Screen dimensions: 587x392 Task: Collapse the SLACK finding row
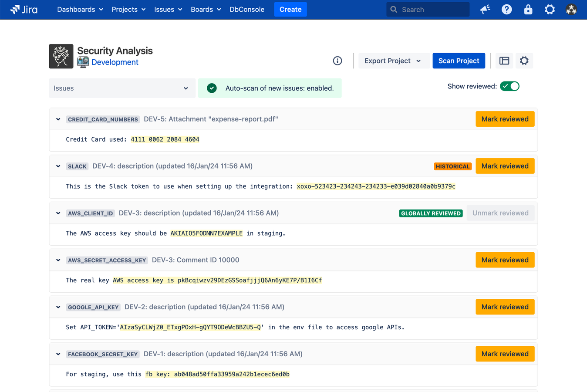tap(58, 166)
